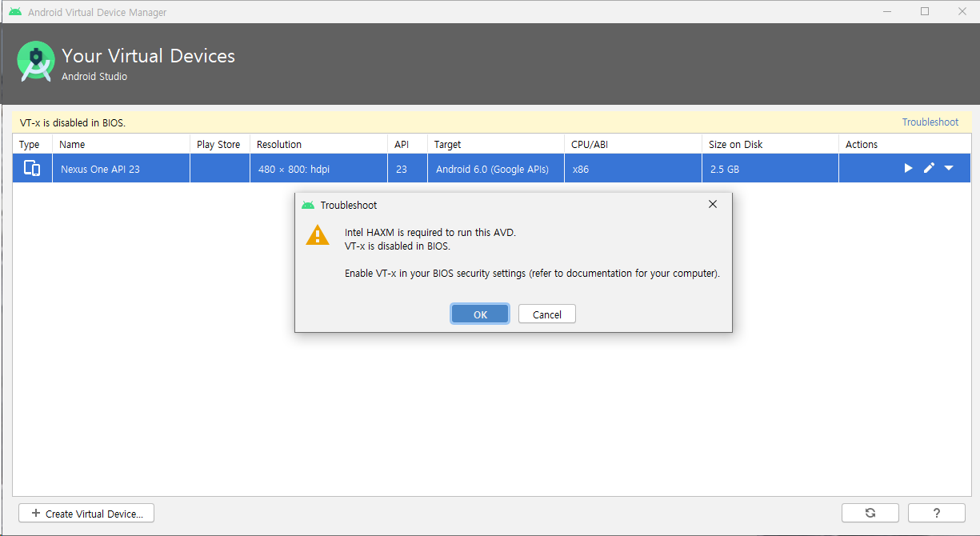Maximize the Android Virtual Device Manager window
This screenshot has height=536, width=980.
(925, 12)
